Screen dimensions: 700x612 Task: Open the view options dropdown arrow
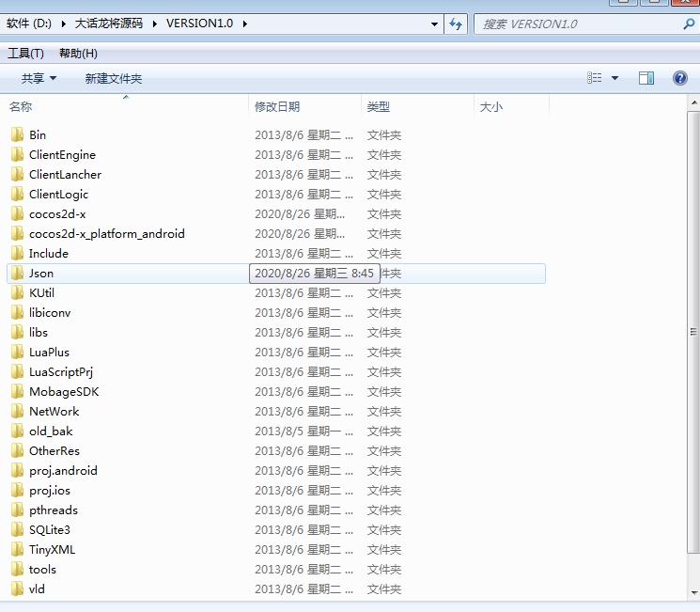pos(615,78)
